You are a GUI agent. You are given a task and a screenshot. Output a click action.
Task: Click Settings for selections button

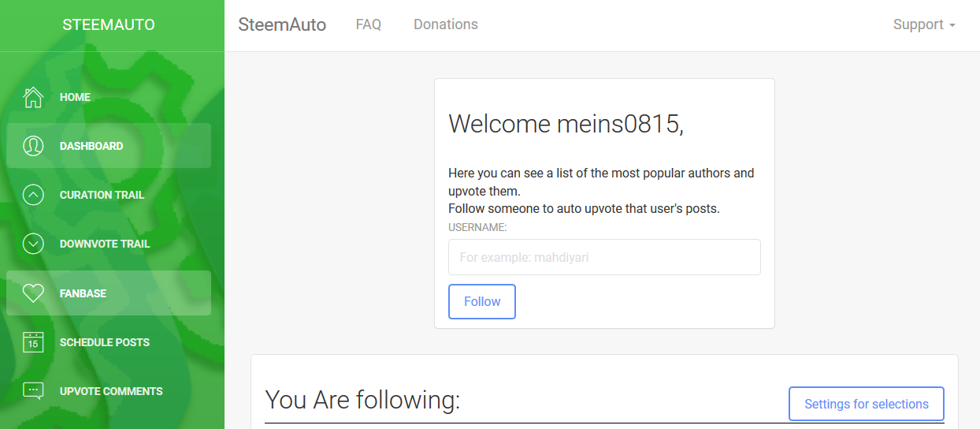click(x=867, y=404)
